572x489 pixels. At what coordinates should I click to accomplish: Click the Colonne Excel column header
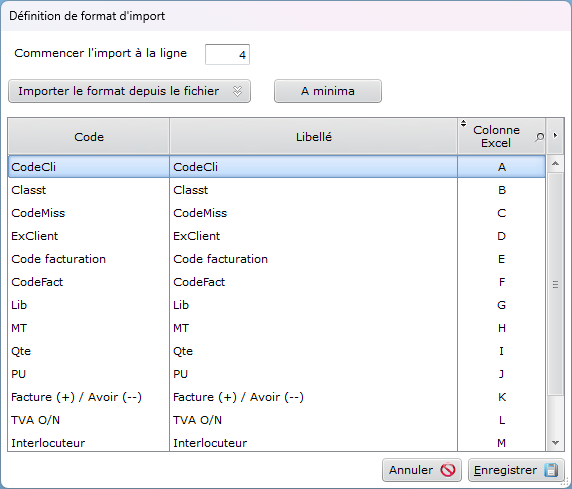pyautogui.click(x=502, y=136)
